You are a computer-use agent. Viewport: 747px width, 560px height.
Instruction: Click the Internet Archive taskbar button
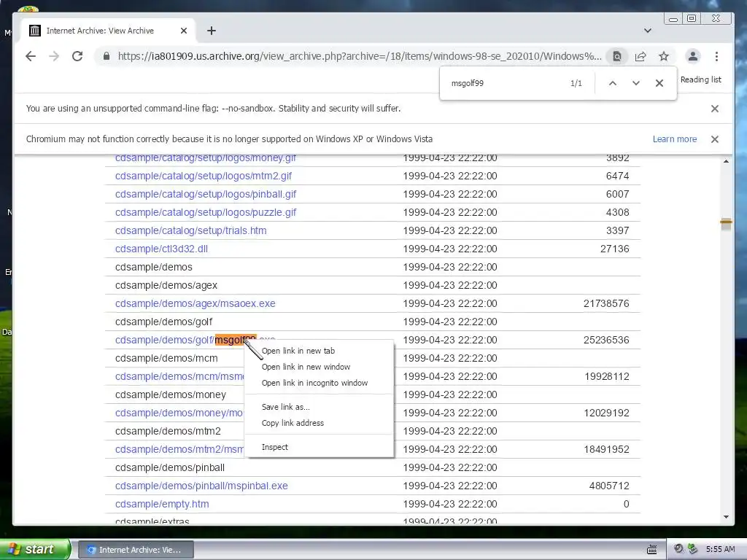136,550
